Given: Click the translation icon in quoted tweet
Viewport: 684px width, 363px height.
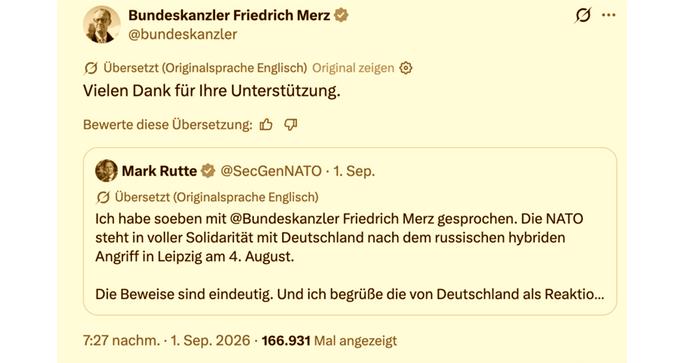Looking at the screenshot, I should tap(103, 197).
